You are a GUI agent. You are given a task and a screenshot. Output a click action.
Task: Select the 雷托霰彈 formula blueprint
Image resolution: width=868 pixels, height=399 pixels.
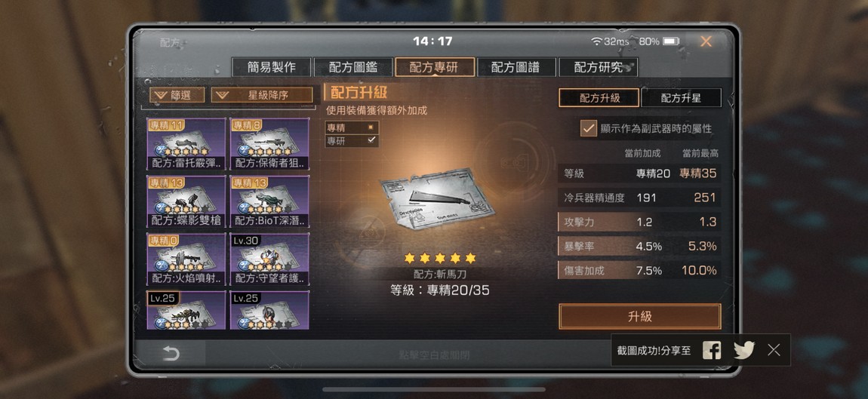pos(186,143)
